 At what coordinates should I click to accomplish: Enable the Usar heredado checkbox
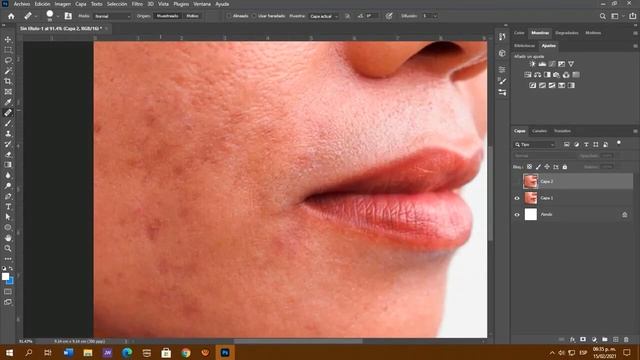click(x=254, y=16)
